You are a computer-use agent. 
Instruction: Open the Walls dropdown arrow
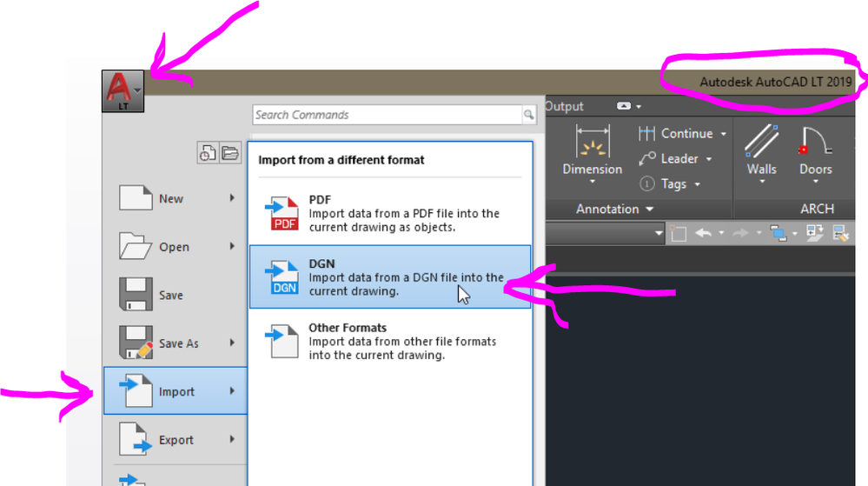coord(762,182)
